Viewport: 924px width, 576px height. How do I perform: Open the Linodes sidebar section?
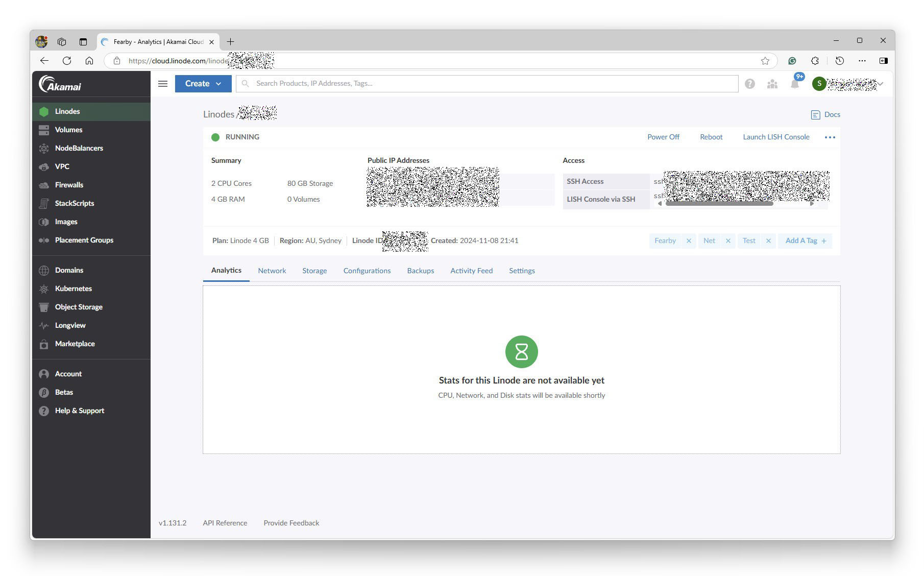click(91, 111)
